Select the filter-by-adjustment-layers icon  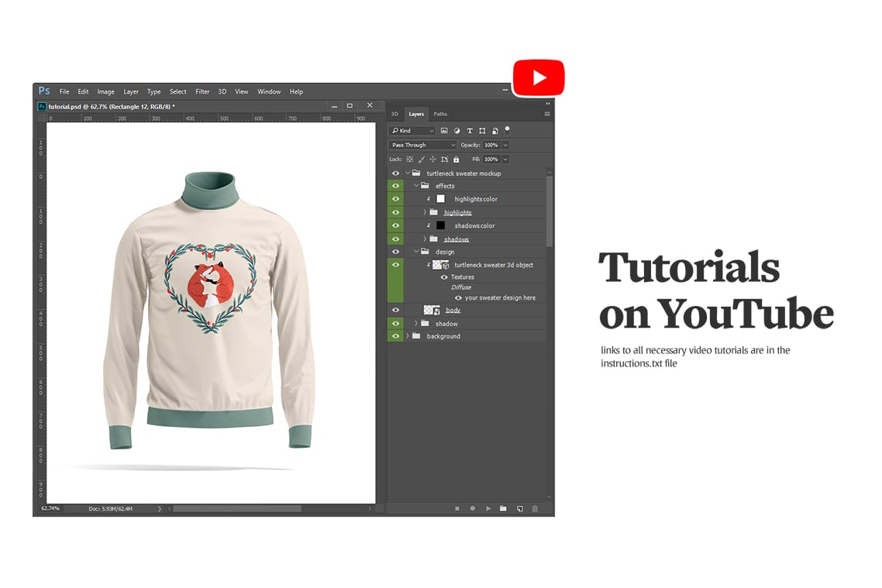(457, 131)
